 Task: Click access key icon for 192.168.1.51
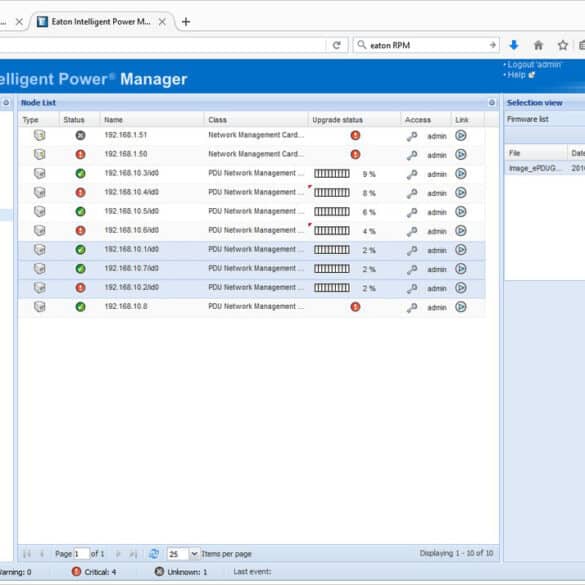[x=412, y=136]
